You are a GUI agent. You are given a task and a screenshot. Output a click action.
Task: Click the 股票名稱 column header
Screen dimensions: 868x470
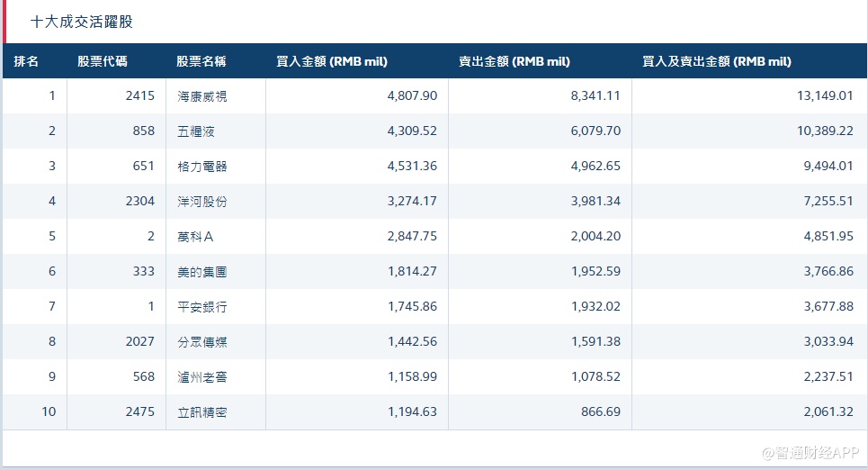coord(201,61)
